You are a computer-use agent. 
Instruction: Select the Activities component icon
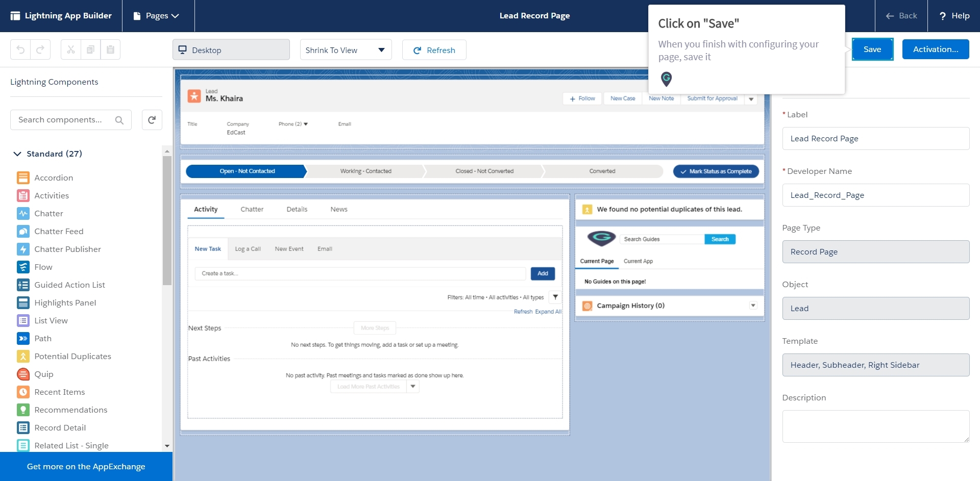23,195
